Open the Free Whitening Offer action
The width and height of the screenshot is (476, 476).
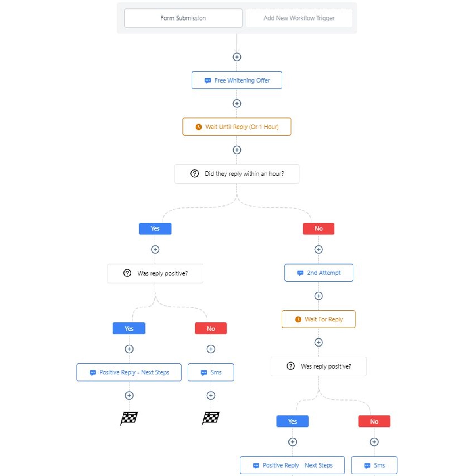coord(237,80)
